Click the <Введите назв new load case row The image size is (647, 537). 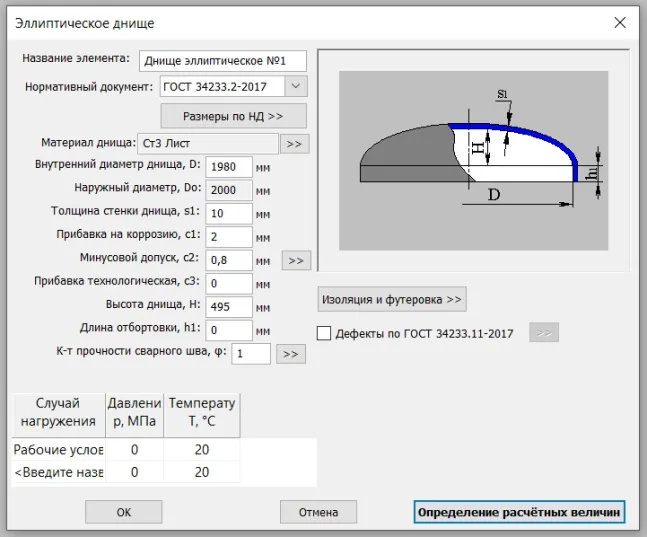(58, 472)
